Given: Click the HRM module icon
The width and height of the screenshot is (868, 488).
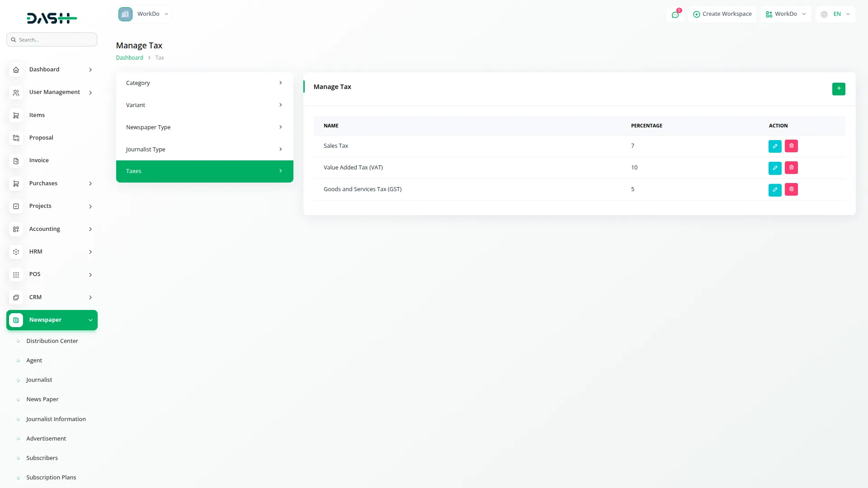Looking at the screenshot, I should tap(16, 252).
